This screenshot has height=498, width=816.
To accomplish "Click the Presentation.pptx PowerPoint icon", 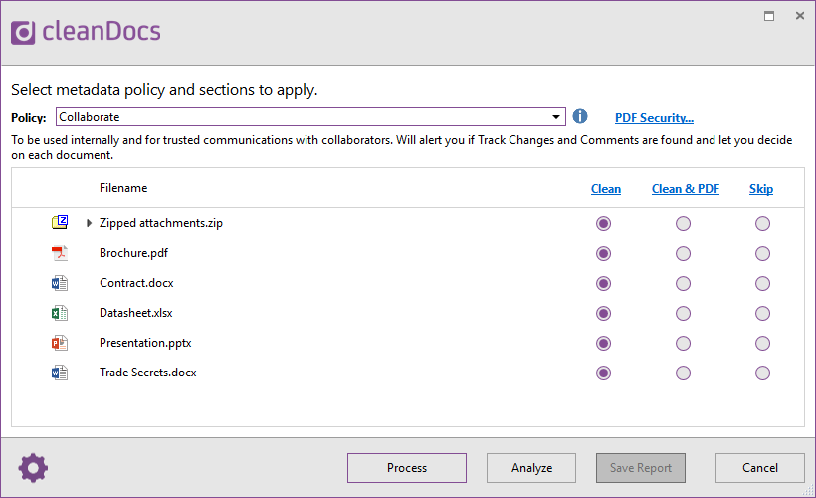I will [x=60, y=343].
